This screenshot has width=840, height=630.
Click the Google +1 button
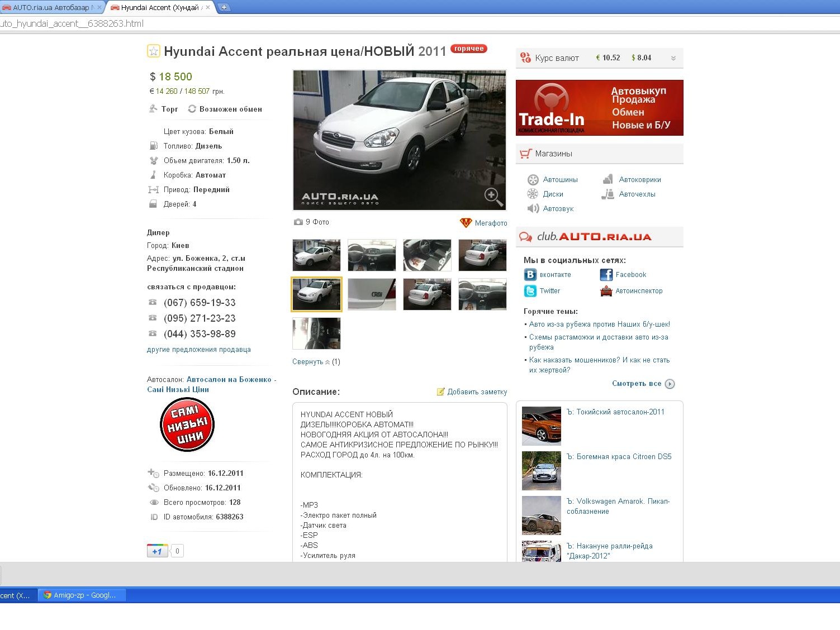coord(158,551)
